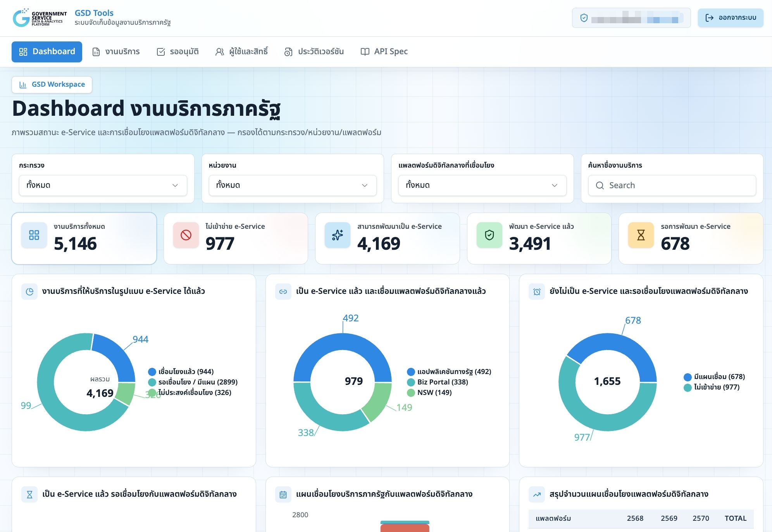This screenshot has width=772, height=532.
Task: Click the รอเชื่อมโยง / มีแผน (2899) legend label
Action: 198,382
